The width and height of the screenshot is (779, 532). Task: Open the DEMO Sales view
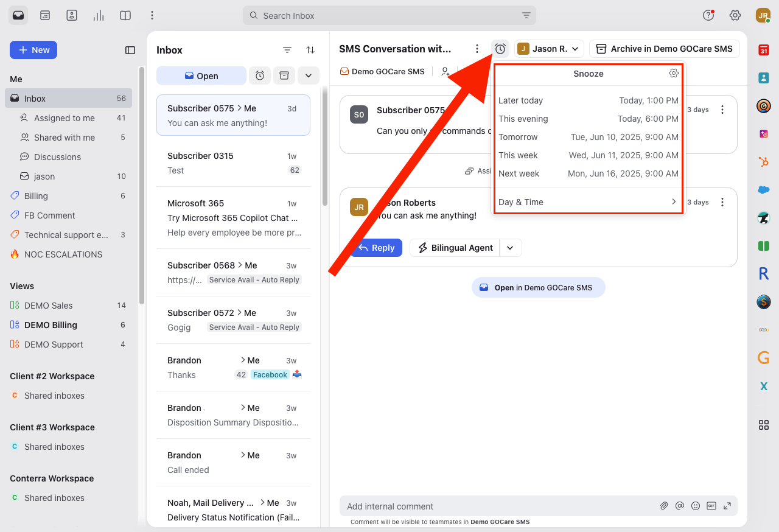[68, 306]
